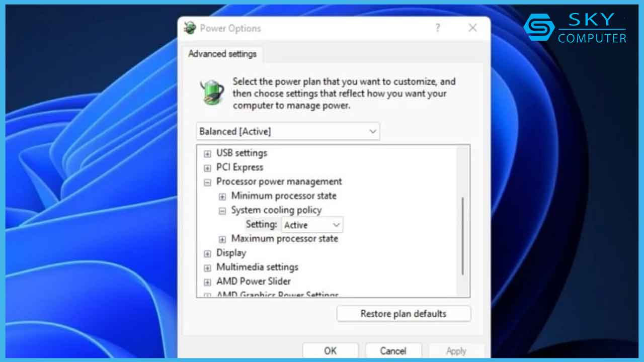Click the question mark help button
The image size is (644, 362).
(x=437, y=28)
